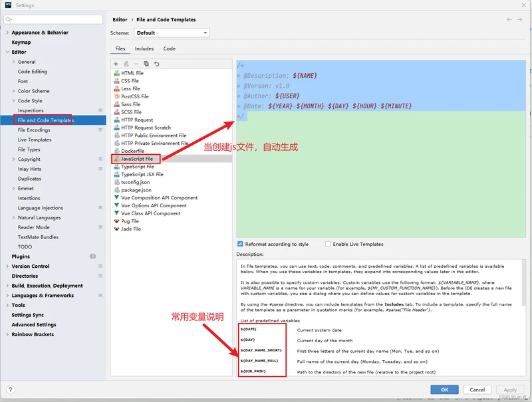Viewport: 532px width, 402px height.
Task: Expand Build, Execution, Deployment section
Action: coord(7,286)
